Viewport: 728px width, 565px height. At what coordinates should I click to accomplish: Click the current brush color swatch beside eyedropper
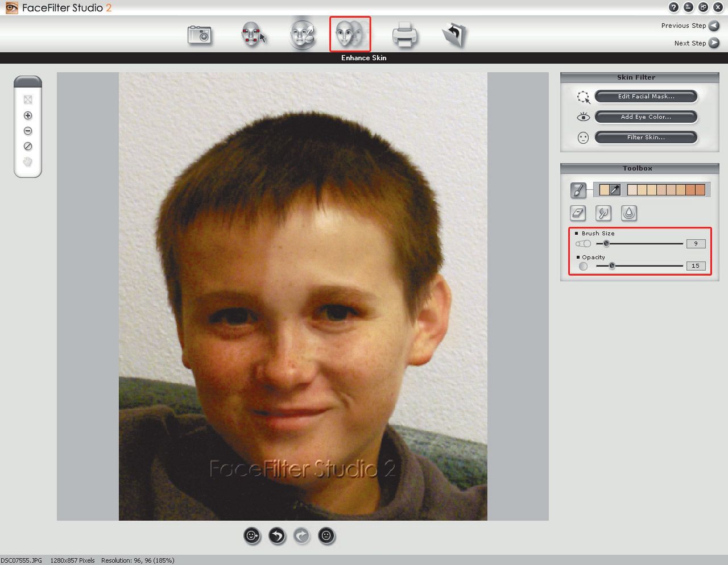coord(605,190)
